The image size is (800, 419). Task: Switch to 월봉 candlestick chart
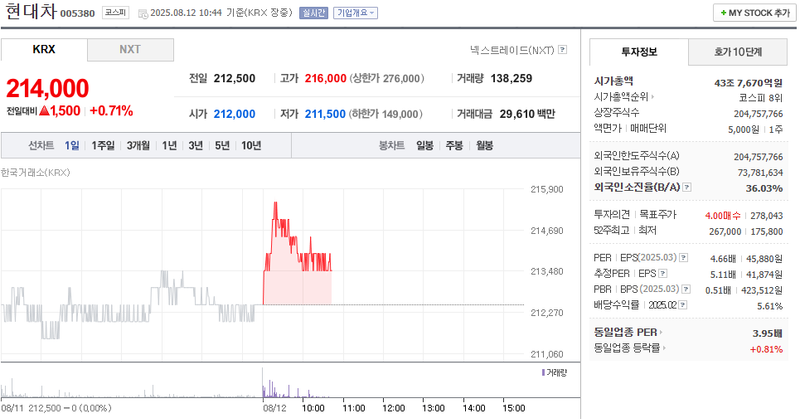(x=484, y=145)
